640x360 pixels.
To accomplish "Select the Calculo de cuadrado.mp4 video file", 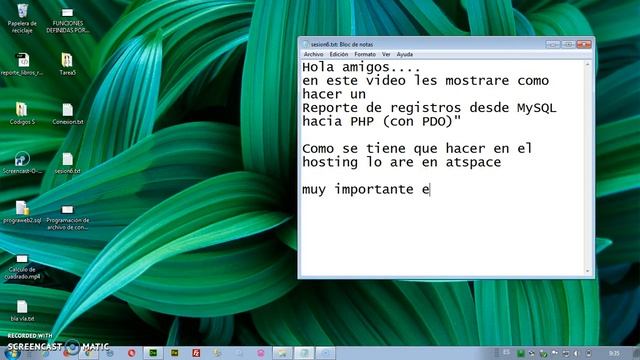I will coord(22,267).
